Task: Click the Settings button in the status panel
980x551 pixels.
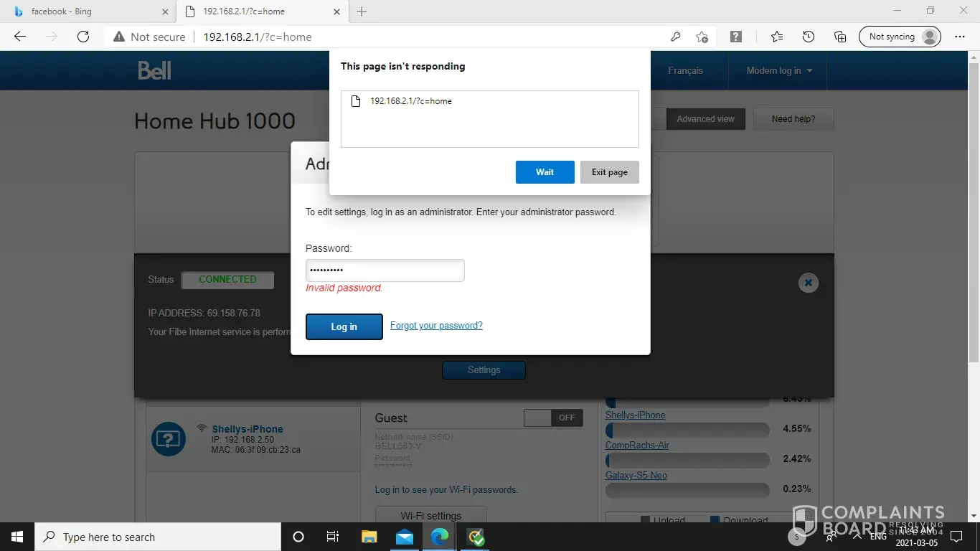Action: click(484, 370)
